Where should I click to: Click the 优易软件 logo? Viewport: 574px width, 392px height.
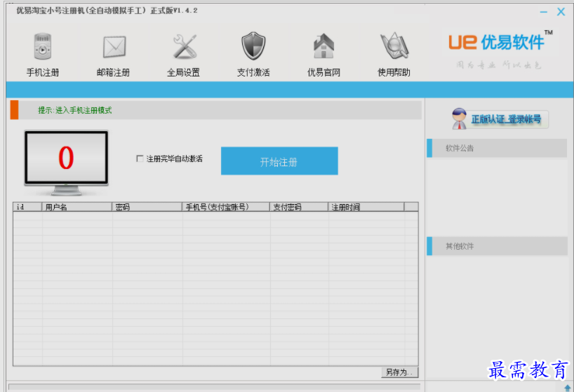pos(500,42)
